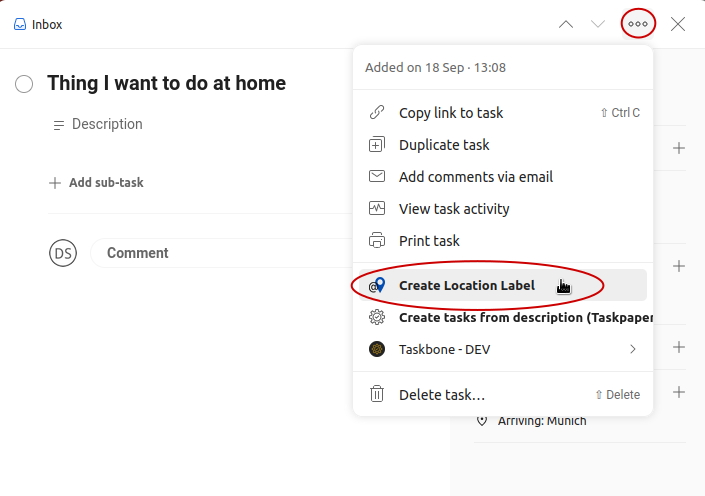Click the trash icon for Delete task
Image resolution: width=705 pixels, height=496 pixels.
[377, 394]
